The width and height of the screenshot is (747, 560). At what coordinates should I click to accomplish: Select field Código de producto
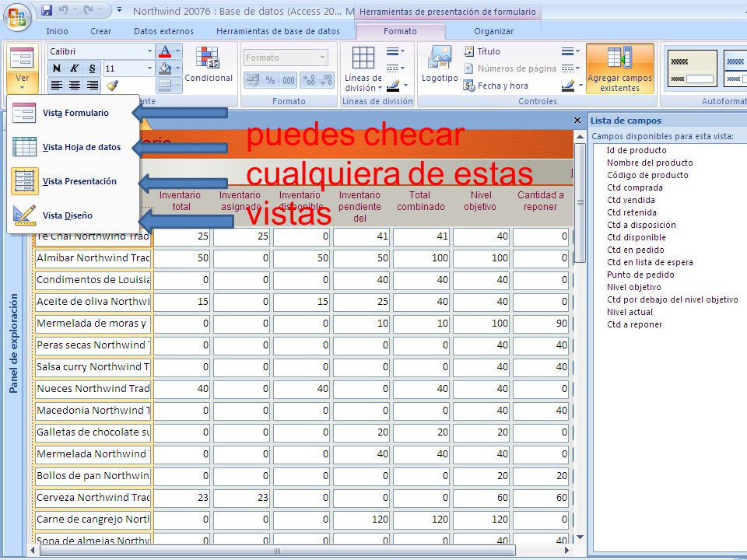647,175
